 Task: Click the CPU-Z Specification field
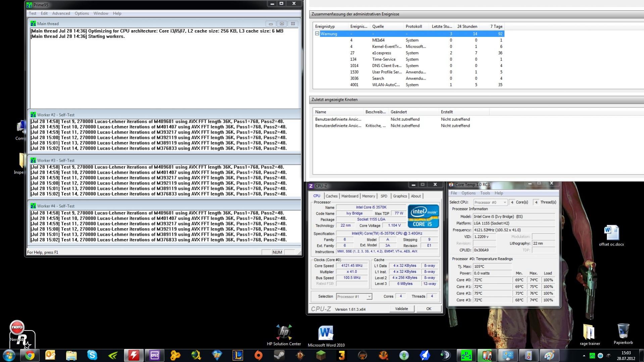pos(387,234)
